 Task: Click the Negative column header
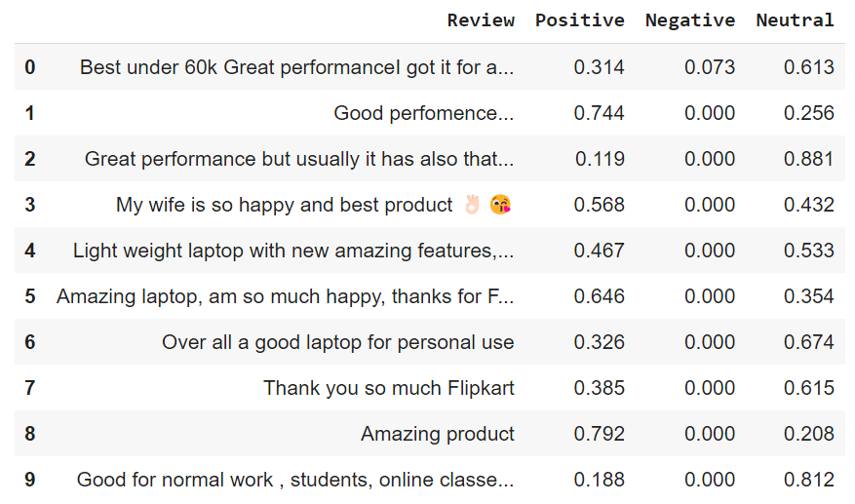tap(690, 20)
